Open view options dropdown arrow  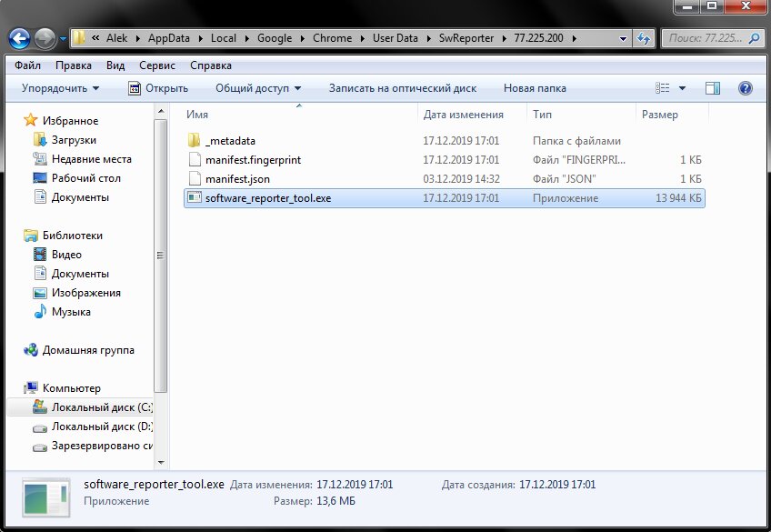[x=682, y=88]
